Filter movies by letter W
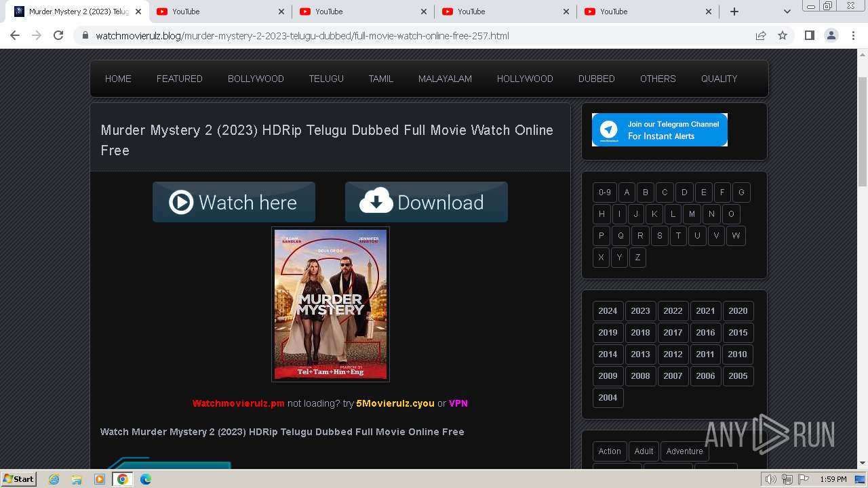The image size is (868, 488). [736, 236]
